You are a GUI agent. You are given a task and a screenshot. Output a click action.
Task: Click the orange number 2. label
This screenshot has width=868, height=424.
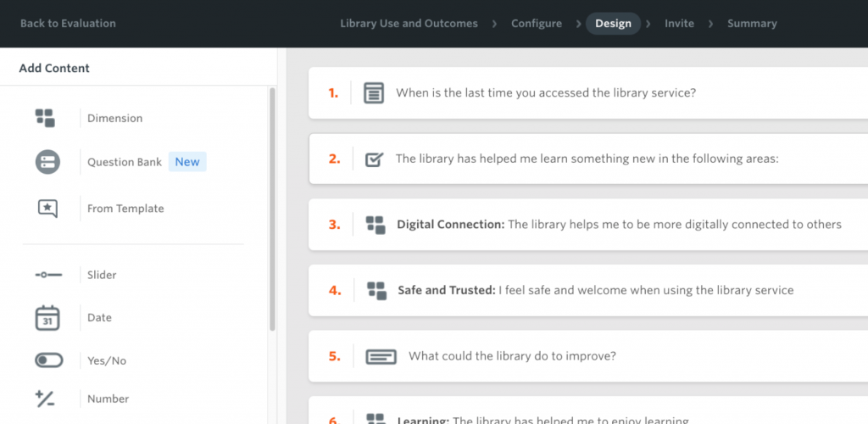334,159
